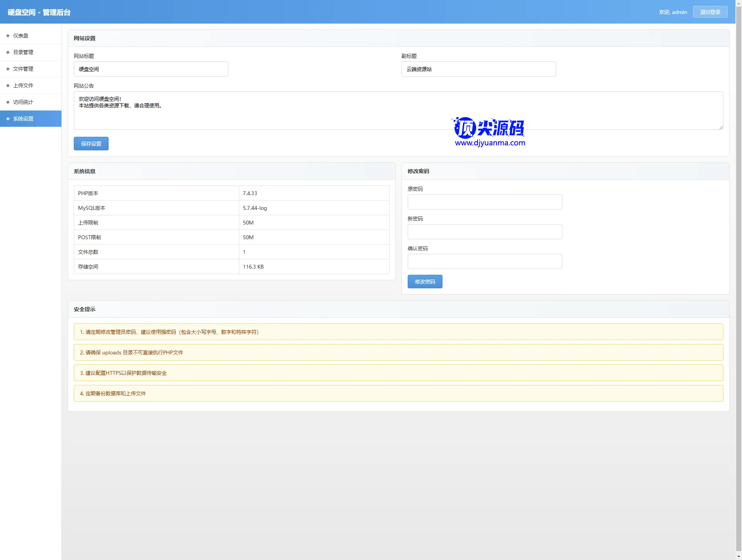
Task: Focus the 新密码 input box
Action: click(485, 232)
